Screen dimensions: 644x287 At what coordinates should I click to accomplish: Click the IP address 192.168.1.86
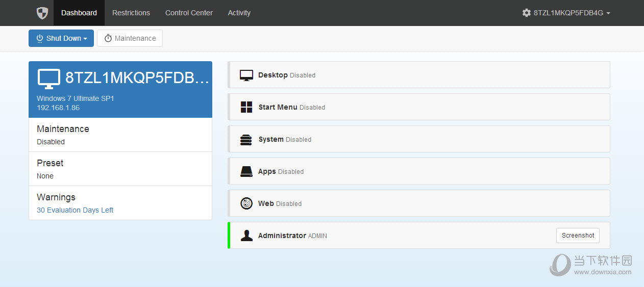click(x=58, y=108)
